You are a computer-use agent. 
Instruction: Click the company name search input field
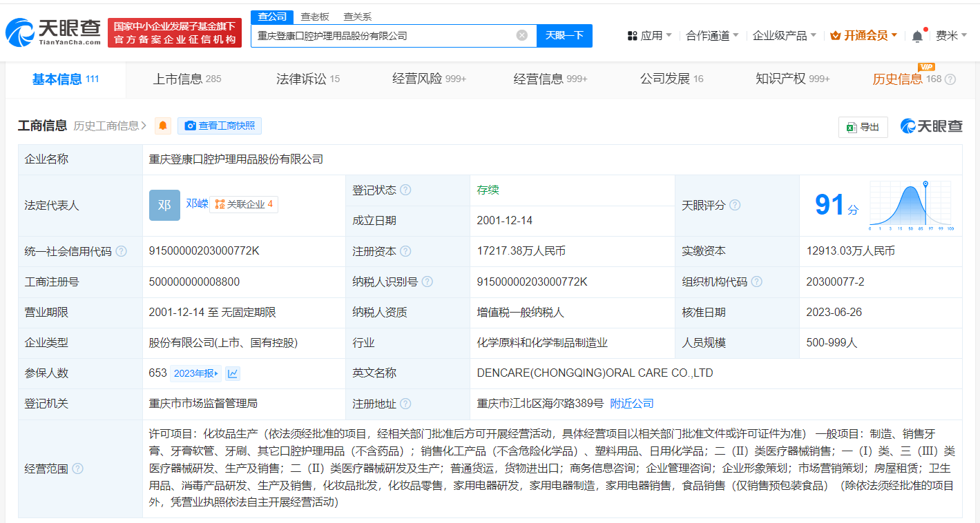(383, 35)
